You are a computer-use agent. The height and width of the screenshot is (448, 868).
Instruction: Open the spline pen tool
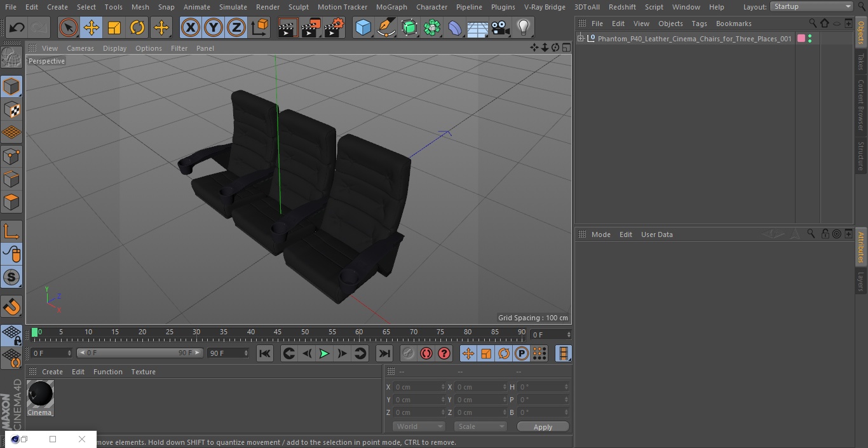(386, 27)
